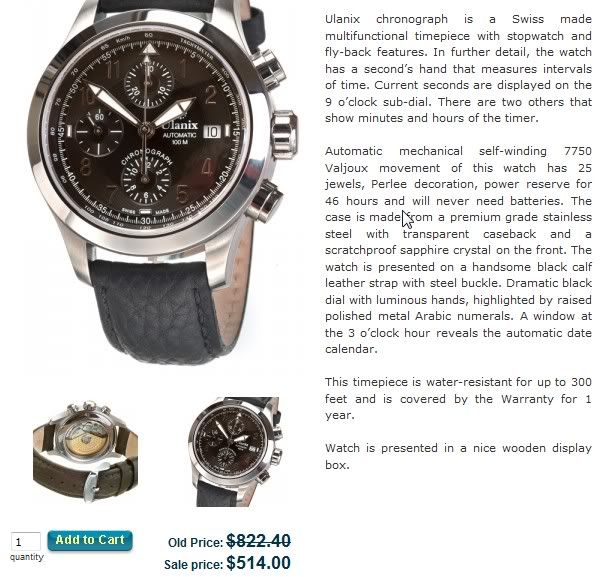Click the sale price $514.00
Viewport: 601px width, 577px height.
click(x=258, y=563)
